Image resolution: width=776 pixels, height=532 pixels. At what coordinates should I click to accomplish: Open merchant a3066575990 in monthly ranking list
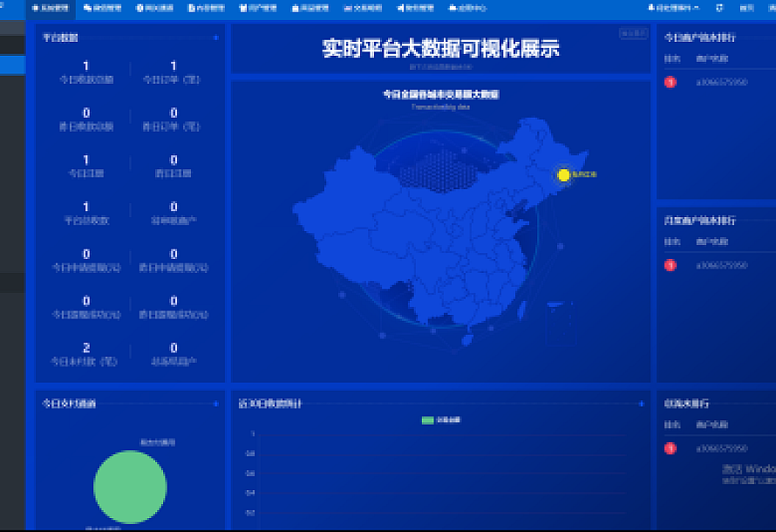pos(721,265)
